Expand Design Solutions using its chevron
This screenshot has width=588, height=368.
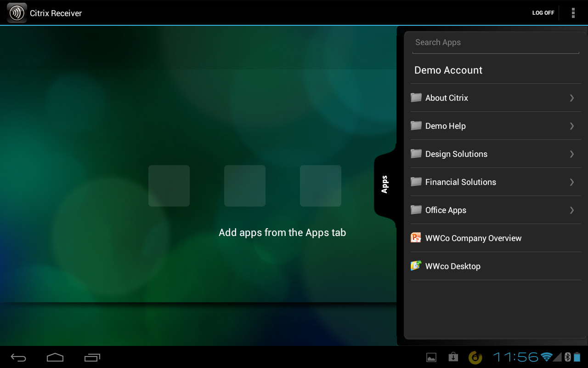tap(572, 154)
